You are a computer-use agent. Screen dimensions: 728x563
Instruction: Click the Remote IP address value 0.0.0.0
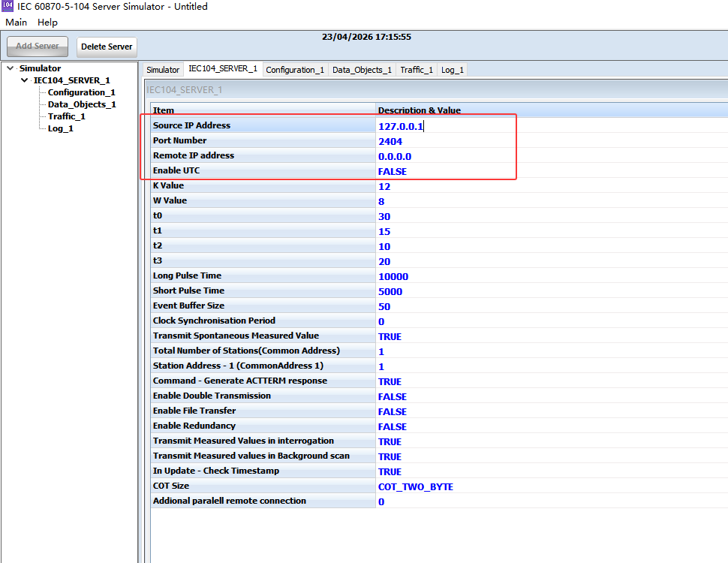(395, 157)
